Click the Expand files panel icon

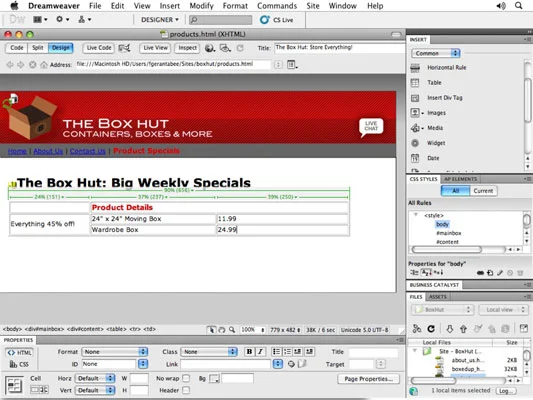[x=524, y=328]
